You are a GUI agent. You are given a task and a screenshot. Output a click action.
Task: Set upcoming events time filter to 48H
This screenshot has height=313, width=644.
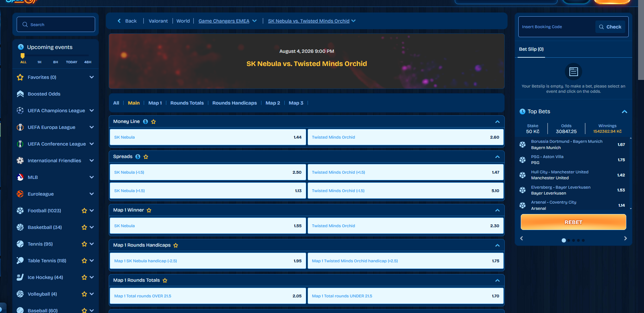(88, 62)
